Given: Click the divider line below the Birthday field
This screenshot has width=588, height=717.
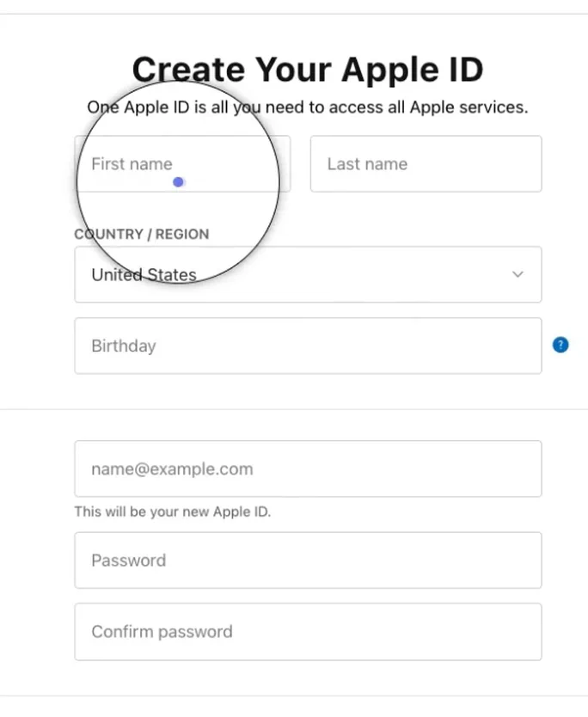Looking at the screenshot, I should click(x=294, y=409).
